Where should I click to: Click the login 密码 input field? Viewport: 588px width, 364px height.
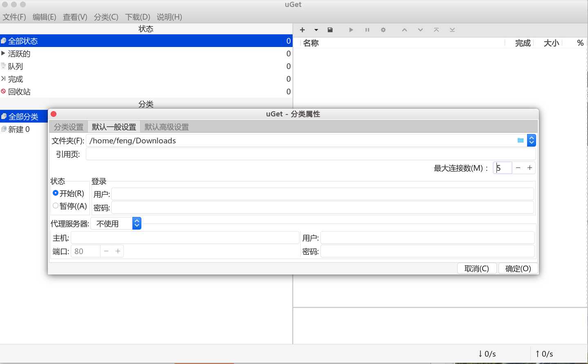[323, 208]
